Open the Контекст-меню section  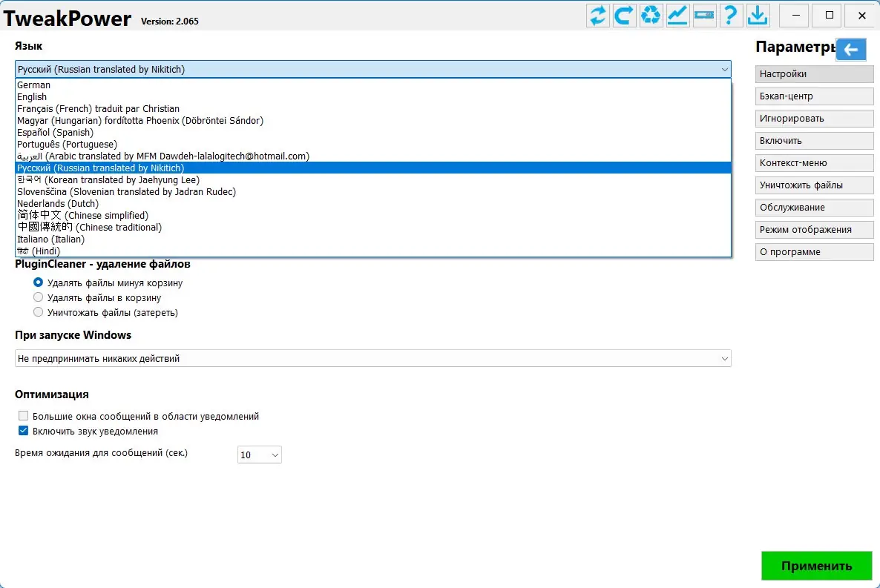coord(815,162)
